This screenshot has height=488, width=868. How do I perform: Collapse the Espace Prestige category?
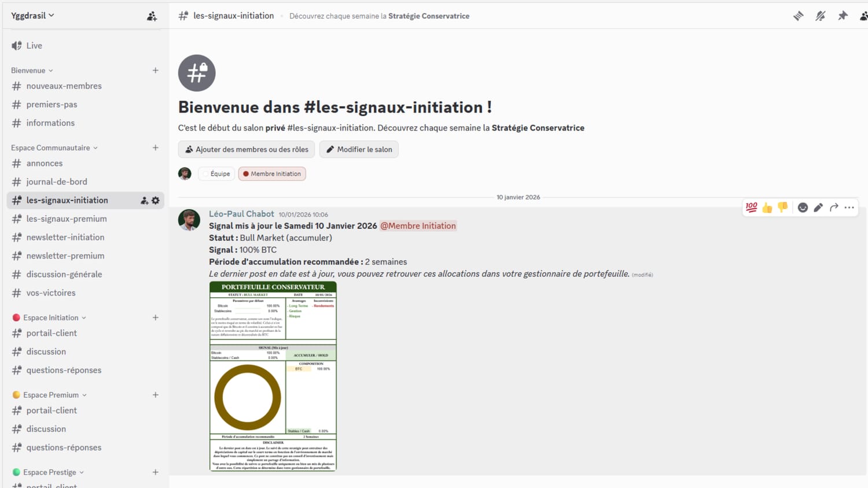pyautogui.click(x=48, y=472)
